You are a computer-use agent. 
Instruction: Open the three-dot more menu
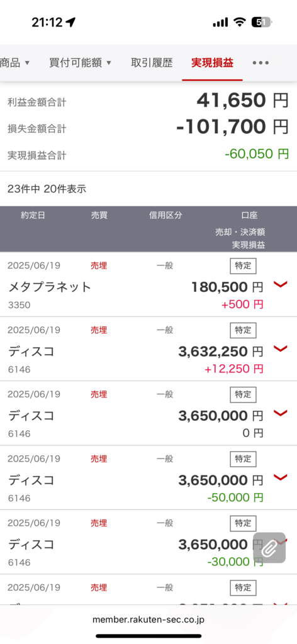[261, 63]
